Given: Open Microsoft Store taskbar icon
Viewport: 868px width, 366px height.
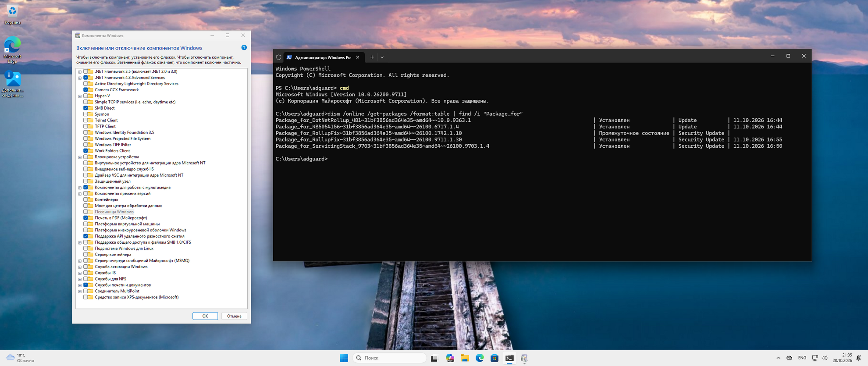Looking at the screenshot, I should click(494, 358).
